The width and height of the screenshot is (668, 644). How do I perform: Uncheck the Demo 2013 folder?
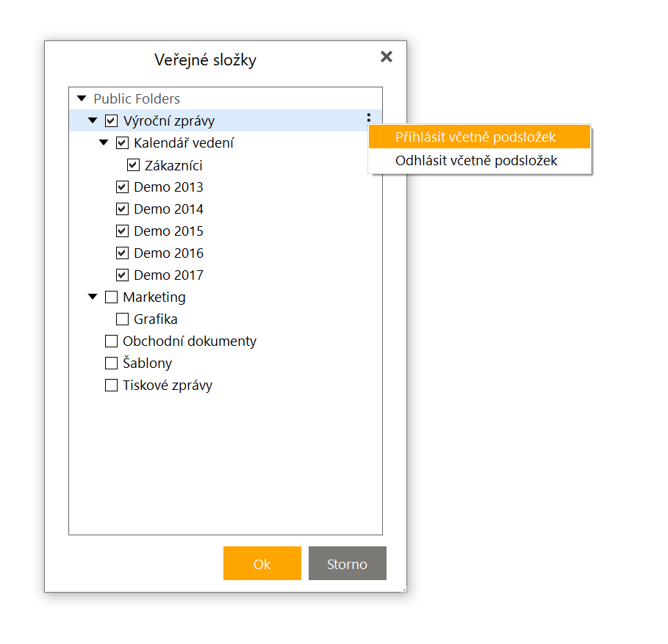122,187
